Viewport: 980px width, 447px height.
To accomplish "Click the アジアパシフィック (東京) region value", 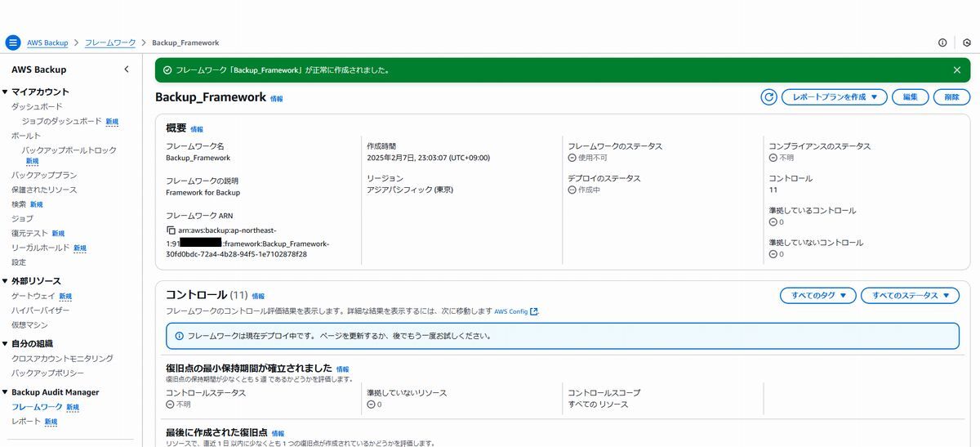I will pos(410,190).
